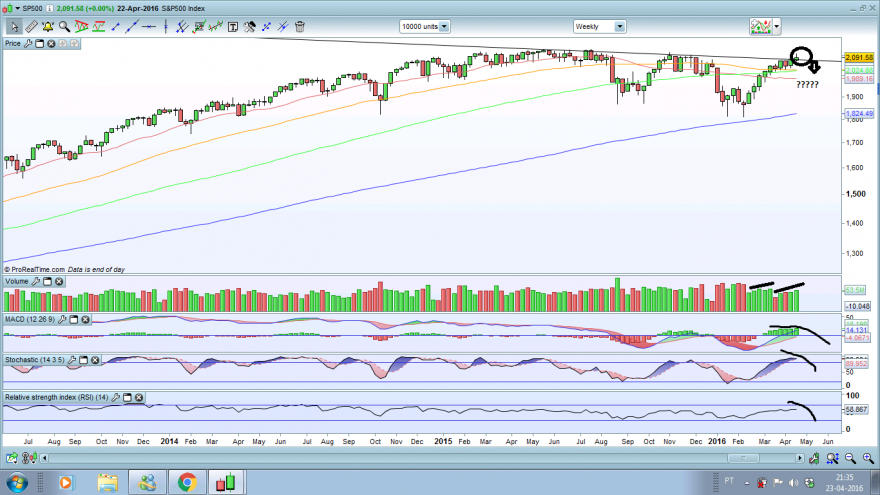Activate the magnifying glass zoom tool

pyautogui.click(x=65, y=26)
